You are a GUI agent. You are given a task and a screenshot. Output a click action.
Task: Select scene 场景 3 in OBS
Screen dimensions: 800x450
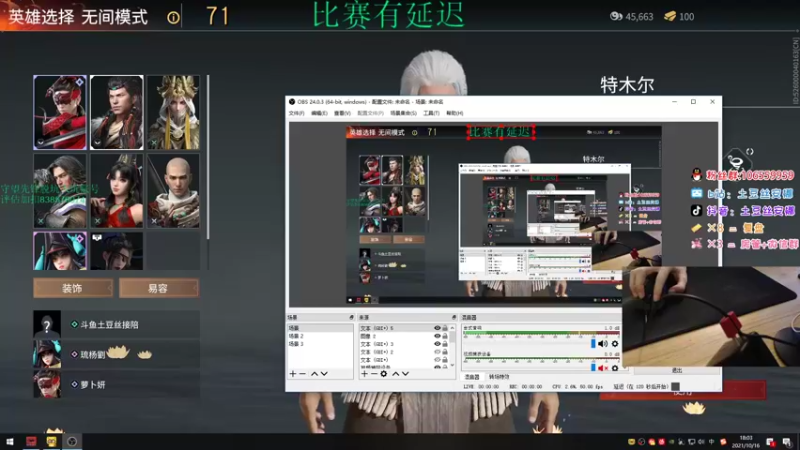pos(320,344)
